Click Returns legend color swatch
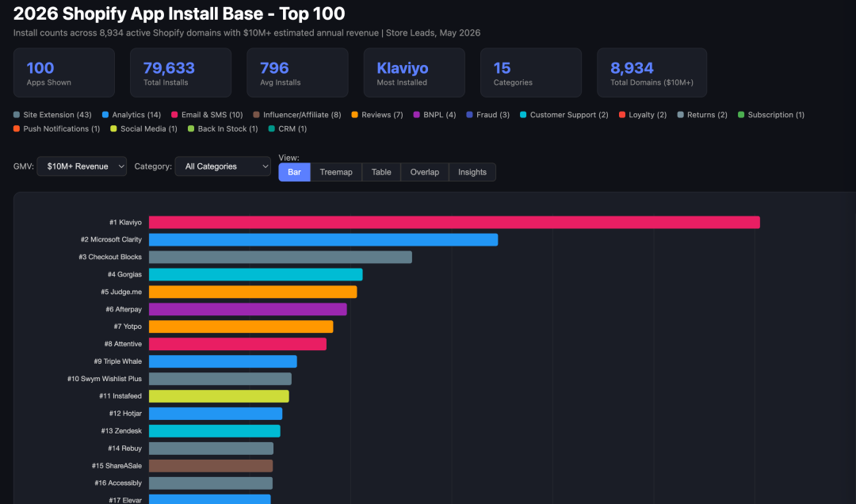The height and width of the screenshot is (504, 856). [x=680, y=115]
